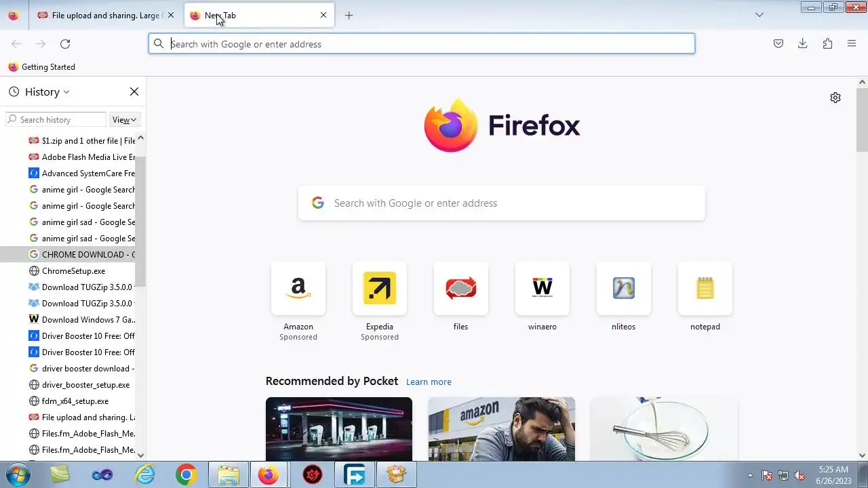Open 'driver booster download' history entry

[x=81, y=369]
